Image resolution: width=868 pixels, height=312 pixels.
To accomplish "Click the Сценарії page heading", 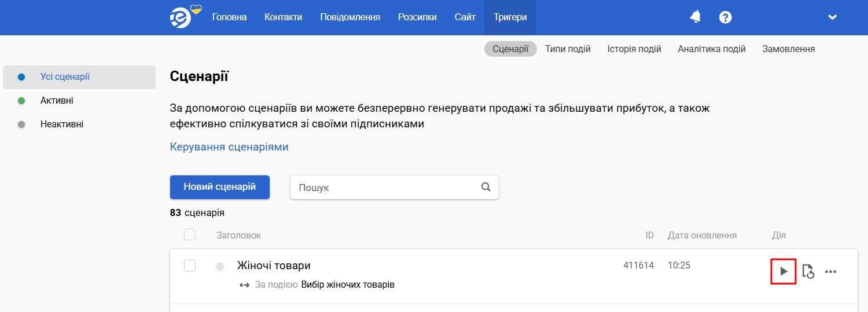I will 199,76.
